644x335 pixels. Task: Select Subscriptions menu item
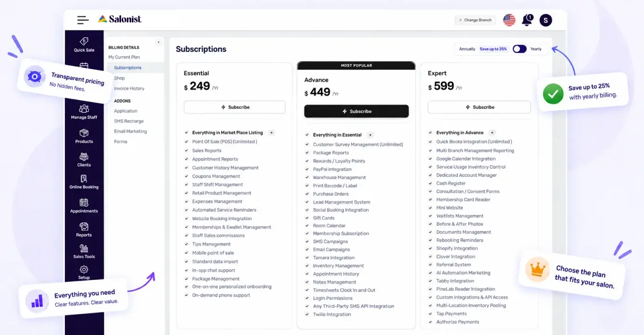click(128, 68)
